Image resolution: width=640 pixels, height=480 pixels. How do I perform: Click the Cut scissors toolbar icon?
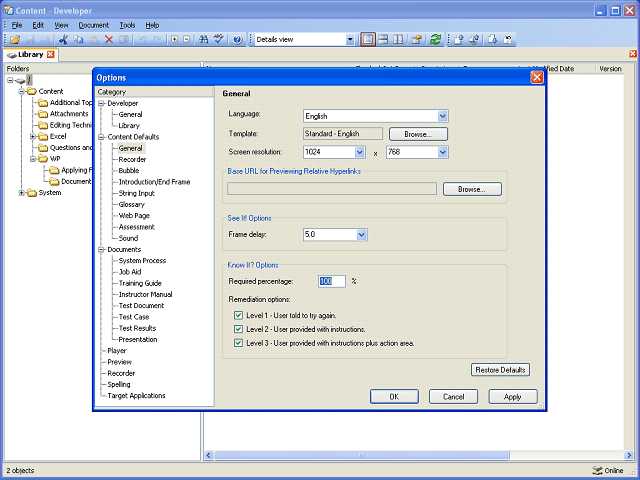click(x=63, y=40)
